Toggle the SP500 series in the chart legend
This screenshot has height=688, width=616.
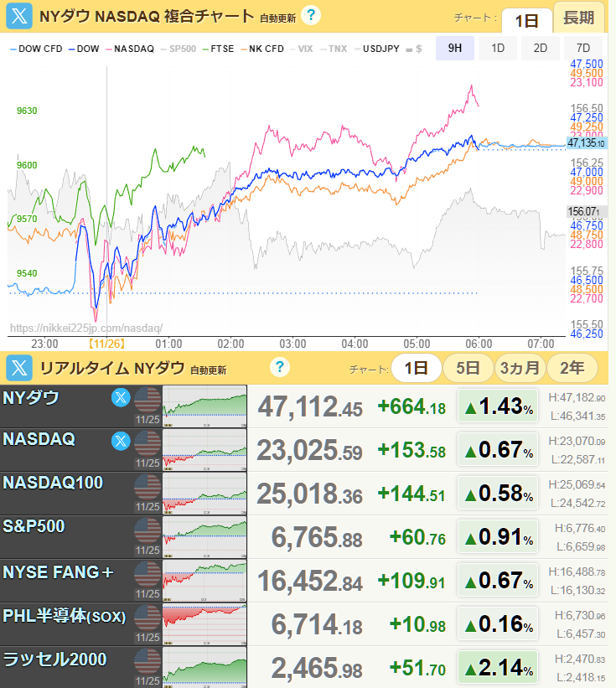point(177,49)
